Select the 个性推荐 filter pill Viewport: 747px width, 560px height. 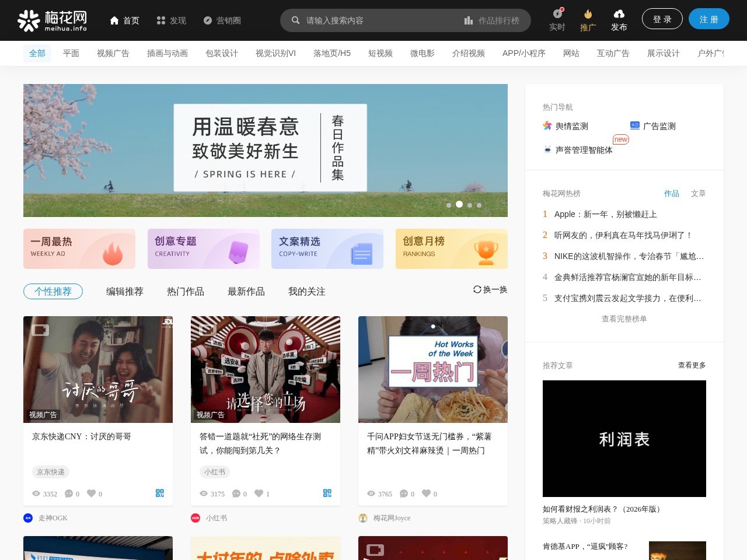53,291
